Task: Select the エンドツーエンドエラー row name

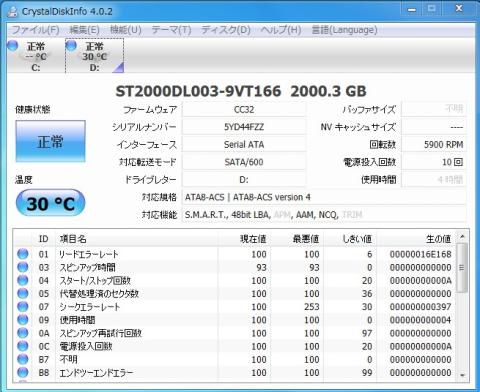Action: (x=96, y=373)
